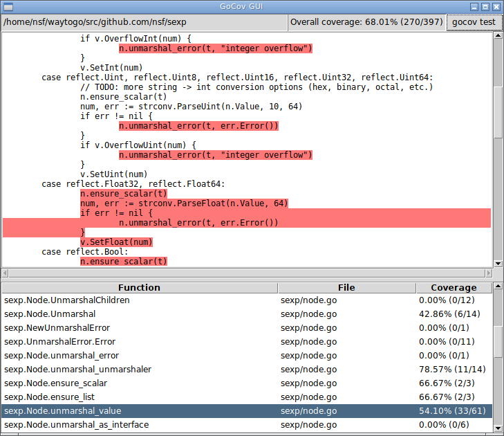Maximize the GoCov GUI window
This screenshot has width=504, height=436.
pyautogui.click(x=485, y=6)
